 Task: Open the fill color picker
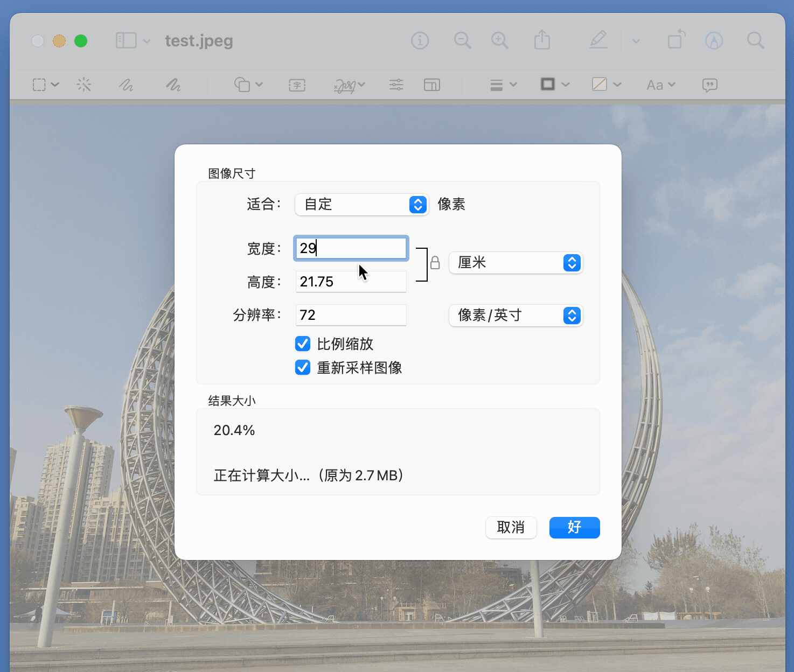click(607, 85)
